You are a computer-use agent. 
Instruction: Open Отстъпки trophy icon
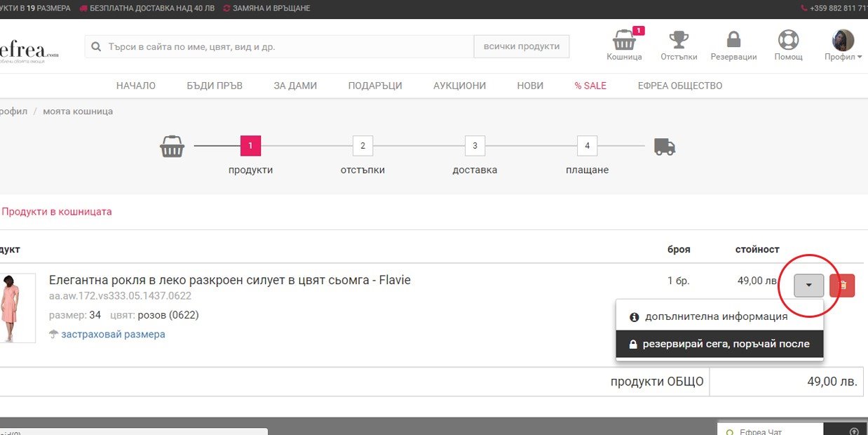point(679,45)
